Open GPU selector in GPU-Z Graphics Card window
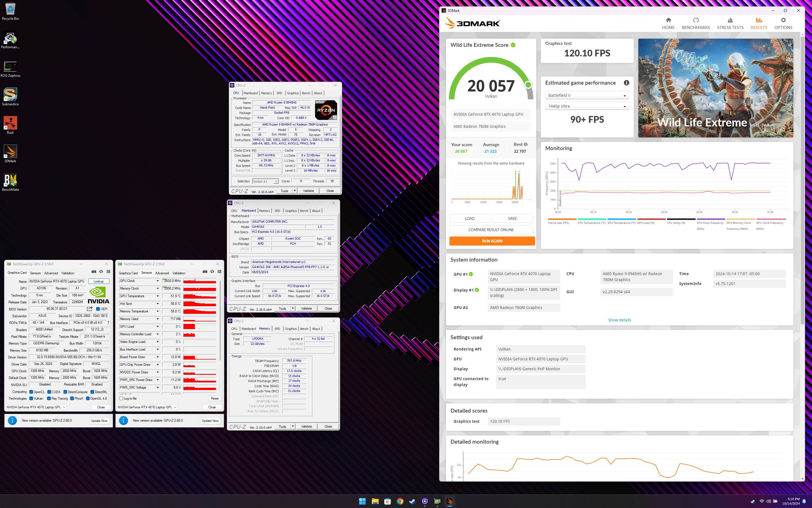 click(36, 407)
